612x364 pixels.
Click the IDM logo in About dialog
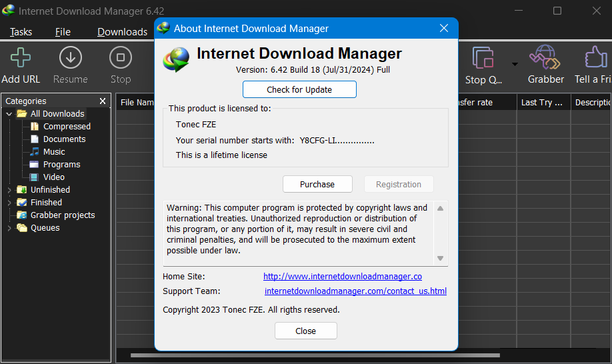coord(176,60)
